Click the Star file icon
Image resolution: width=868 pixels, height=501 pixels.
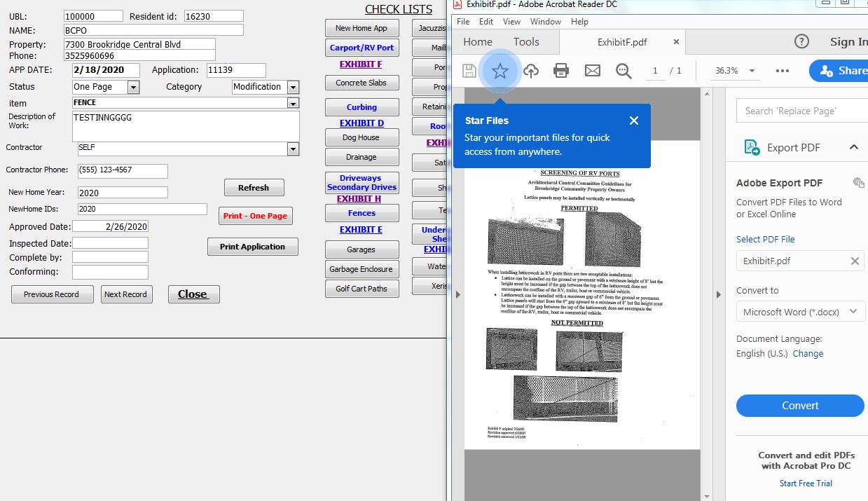(500, 71)
